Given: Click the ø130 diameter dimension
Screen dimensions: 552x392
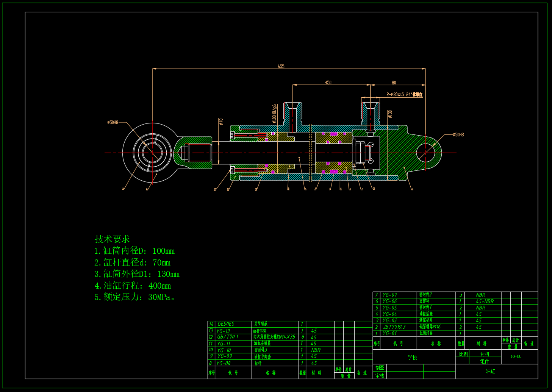Looking at the screenshot, I should point(390,114).
